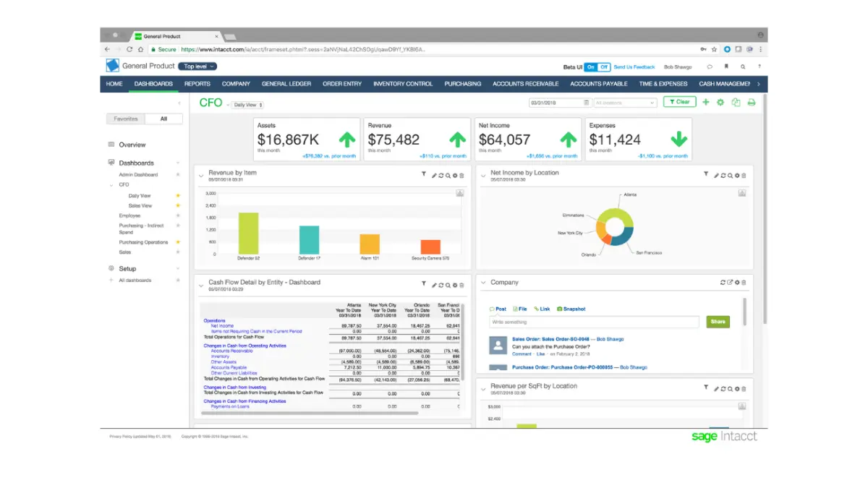Open the Send Us Feedback link
This screenshot has height=488, width=868.
[634, 67]
